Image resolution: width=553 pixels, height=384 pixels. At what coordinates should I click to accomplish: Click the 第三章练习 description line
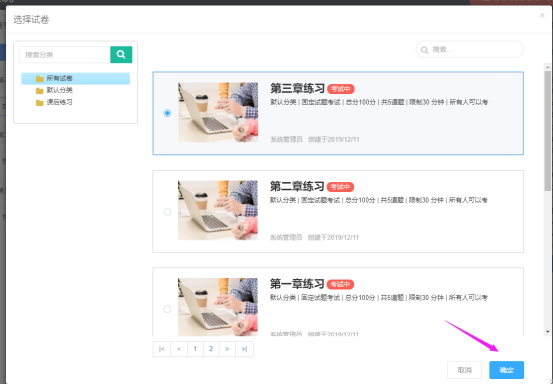click(379, 102)
